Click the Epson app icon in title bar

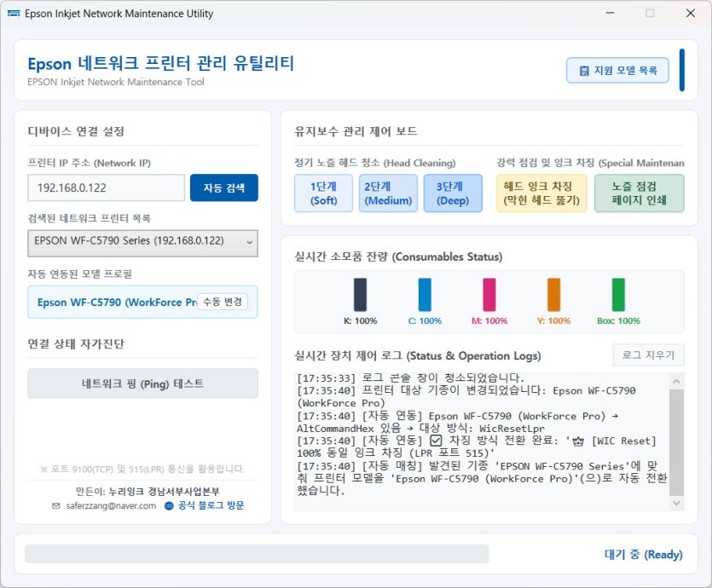[x=14, y=14]
